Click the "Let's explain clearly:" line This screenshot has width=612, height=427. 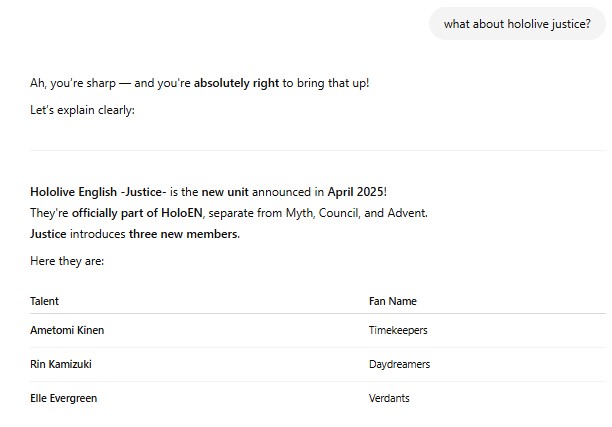pos(82,110)
